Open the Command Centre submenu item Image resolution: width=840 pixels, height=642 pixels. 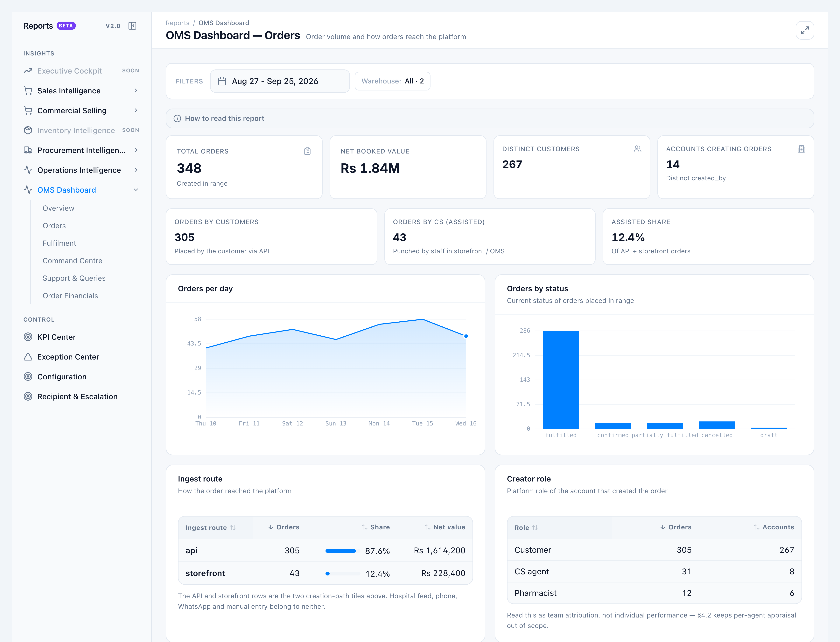point(73,261)
